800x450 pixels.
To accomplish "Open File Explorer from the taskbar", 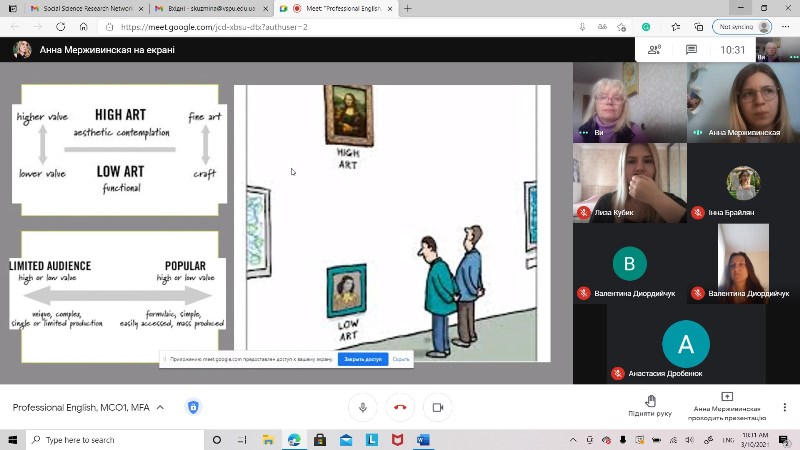I will coord(268,440).
